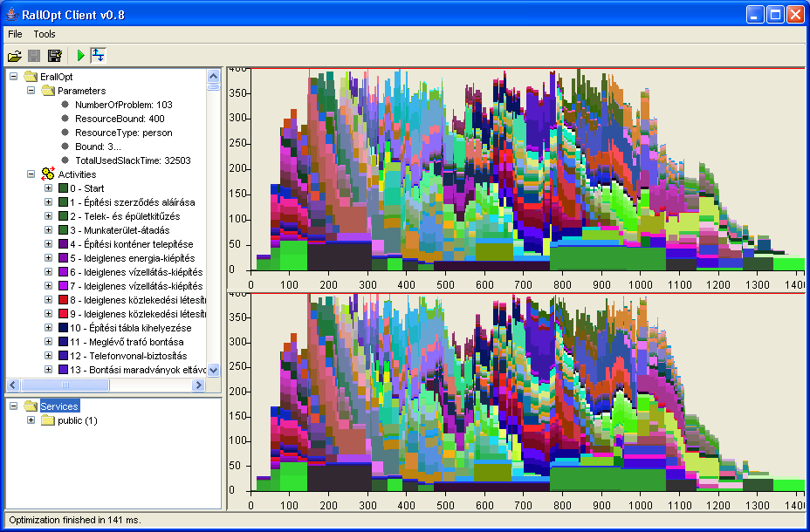Collapse the Services node
This screenshot has height=532, width=810.
[x=13, y=406]
